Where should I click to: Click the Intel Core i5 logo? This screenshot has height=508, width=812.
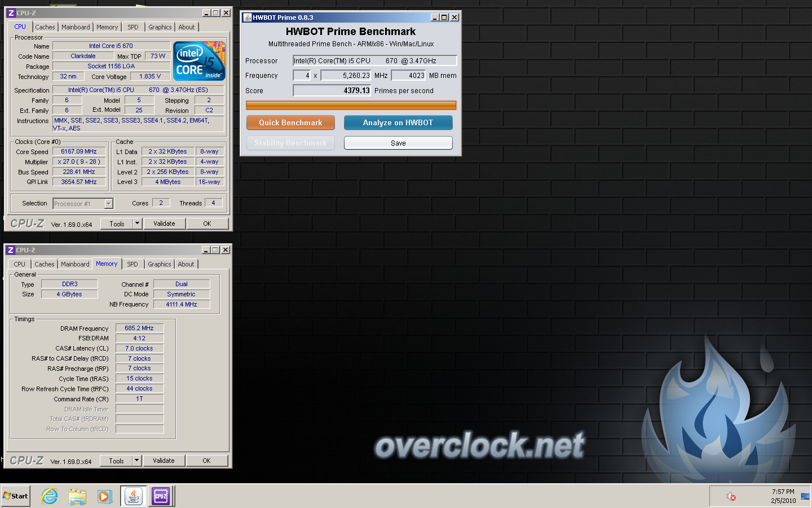coord(199,60)
